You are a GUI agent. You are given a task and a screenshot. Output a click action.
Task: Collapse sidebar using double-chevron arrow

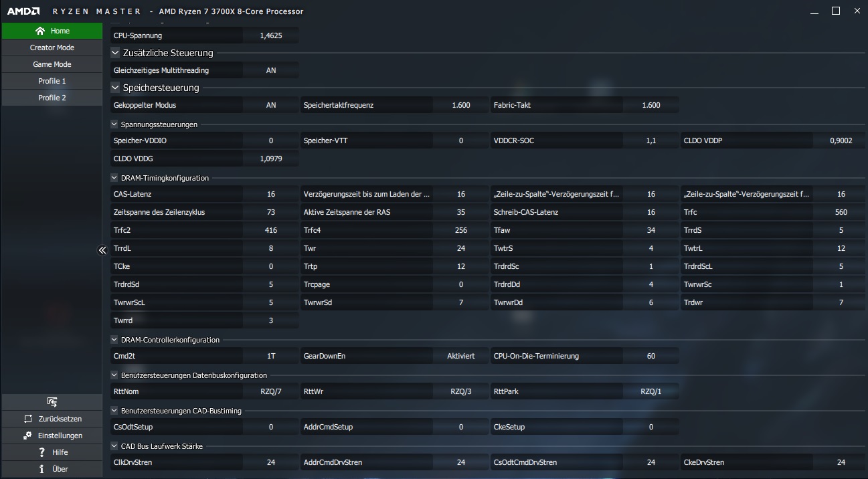point(102,250)
